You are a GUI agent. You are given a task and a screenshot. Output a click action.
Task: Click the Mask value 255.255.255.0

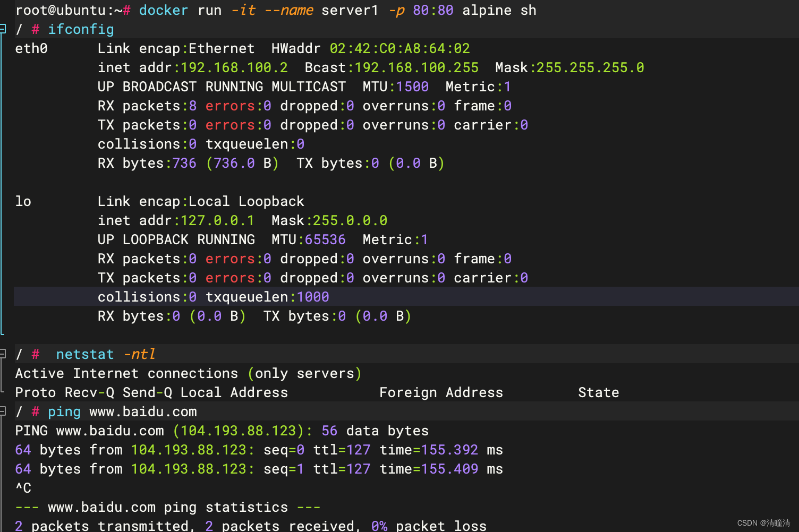click(x=590, y=67)
